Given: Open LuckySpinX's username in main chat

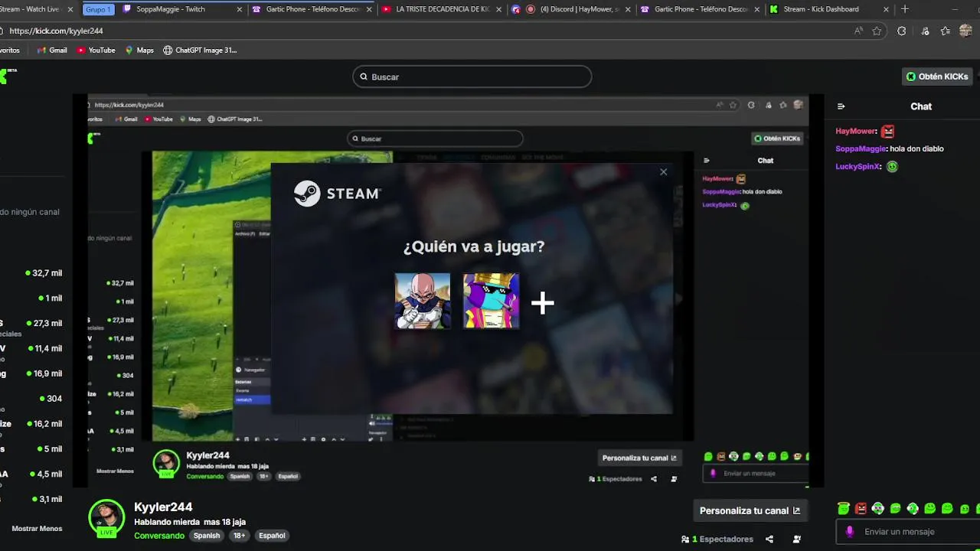Looking at the screenshot, I should click(858, 167).
